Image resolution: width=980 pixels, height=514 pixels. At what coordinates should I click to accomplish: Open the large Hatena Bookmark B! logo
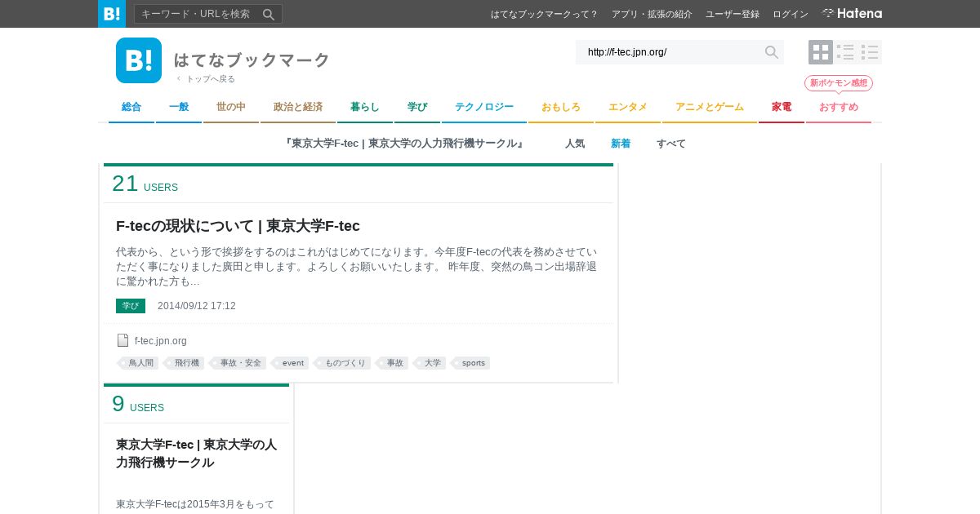click(x=139, y=60)
